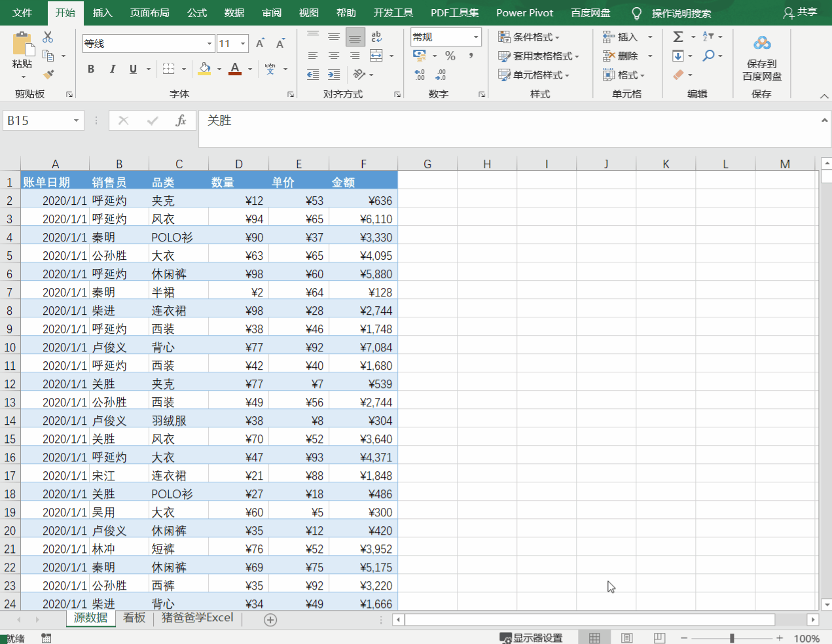Apply percent style format
Viewport: 832px width, 644px height.
(x=450, y=56)
